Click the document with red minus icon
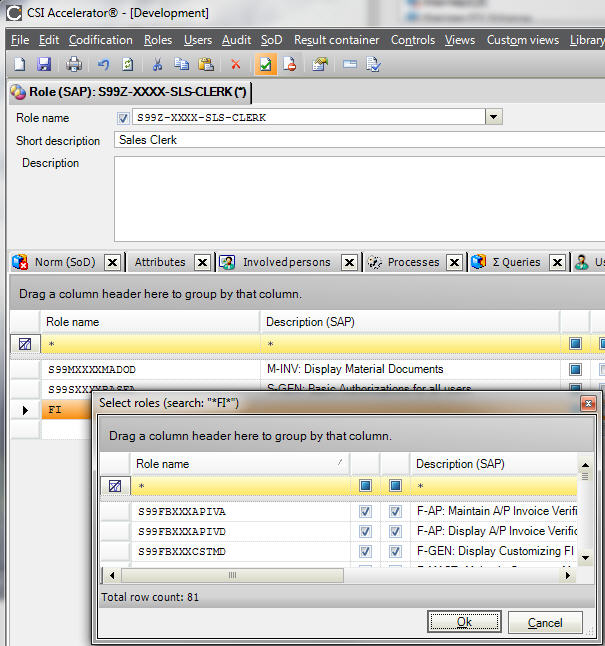605x646 pixels. point(290,64)
